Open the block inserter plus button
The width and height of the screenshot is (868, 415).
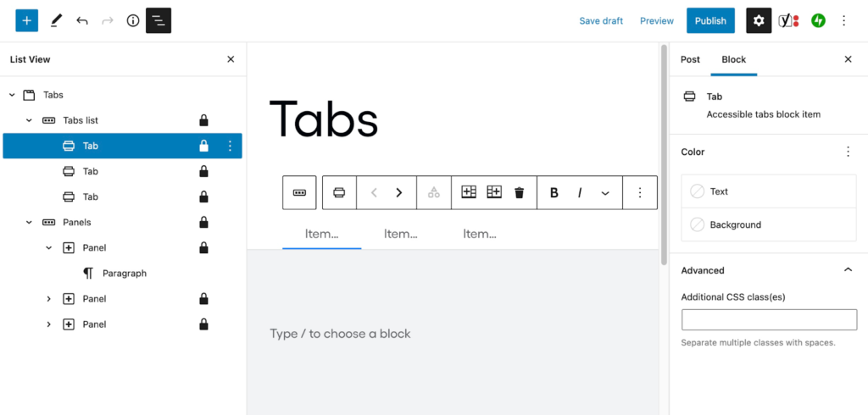click(26, 21)
